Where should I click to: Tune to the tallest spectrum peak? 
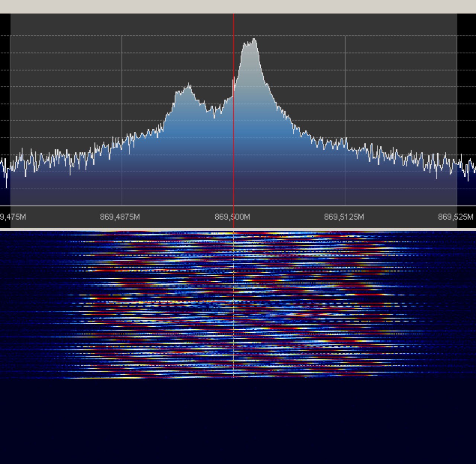[x=254, y=40]
